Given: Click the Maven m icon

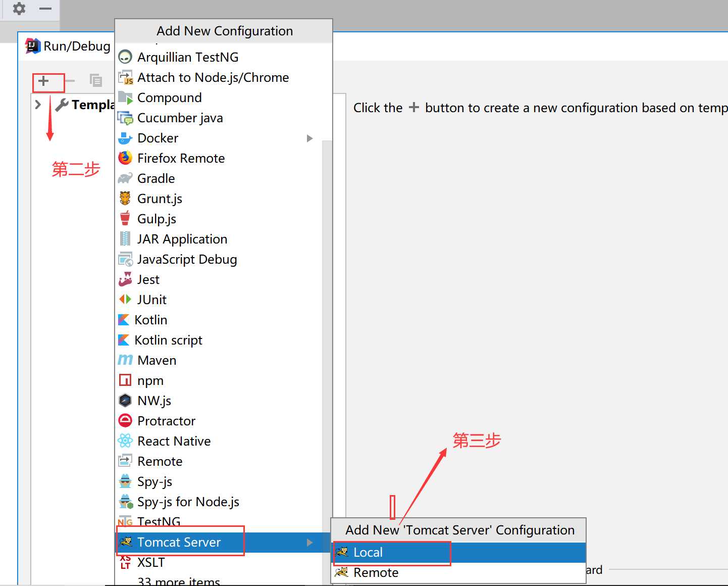Looking at the screenshot, I should click(x=125, y=360).
